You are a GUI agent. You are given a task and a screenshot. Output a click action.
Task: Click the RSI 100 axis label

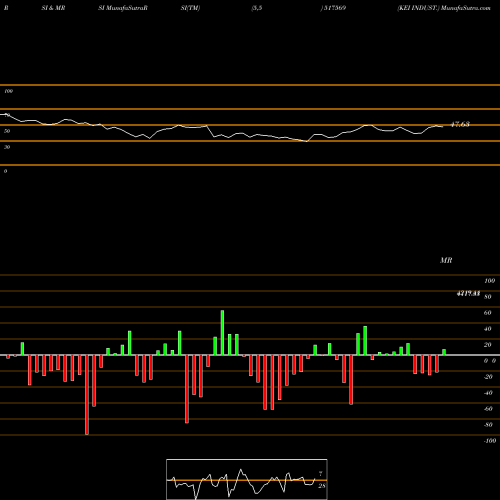coord(9,91)
